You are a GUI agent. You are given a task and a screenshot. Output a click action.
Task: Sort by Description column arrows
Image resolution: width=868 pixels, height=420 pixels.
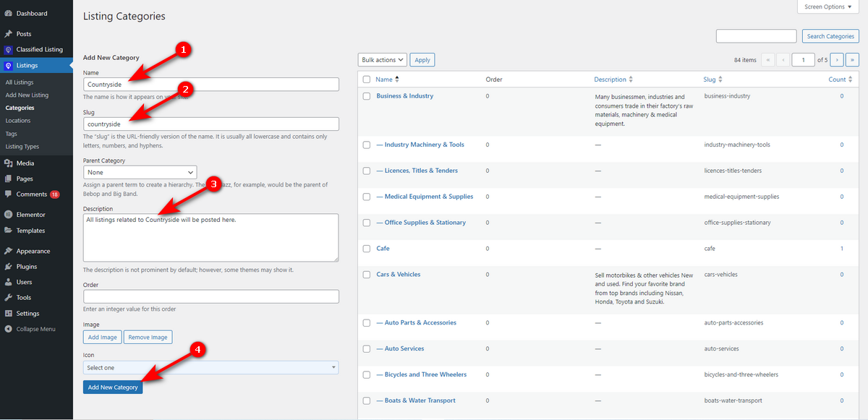pyautogui.click(x=631, y=80)
